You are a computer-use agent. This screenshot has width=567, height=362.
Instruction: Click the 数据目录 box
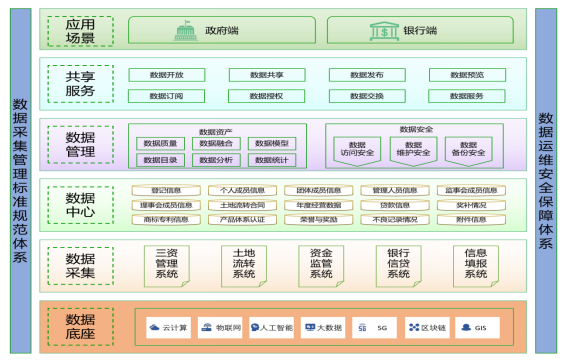tap(161, 160)
